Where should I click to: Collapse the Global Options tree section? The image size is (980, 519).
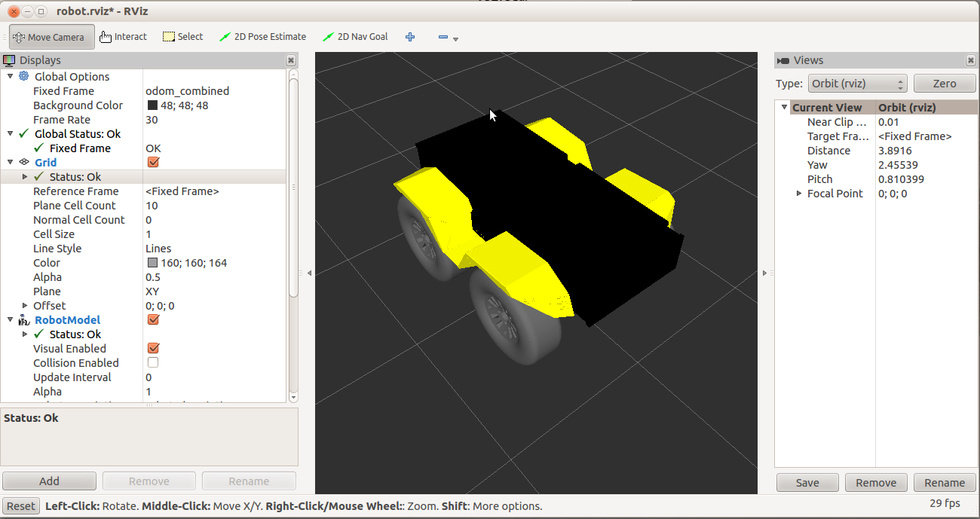[10, 76]
